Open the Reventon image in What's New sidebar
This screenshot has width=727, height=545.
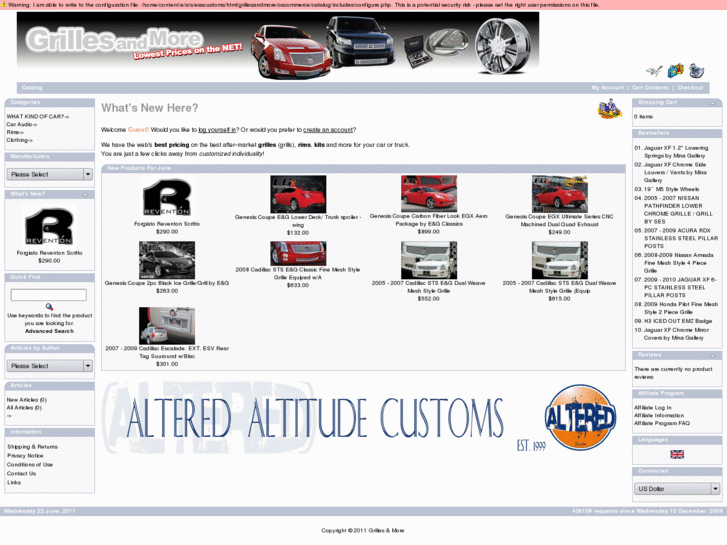tap(49, 227)
